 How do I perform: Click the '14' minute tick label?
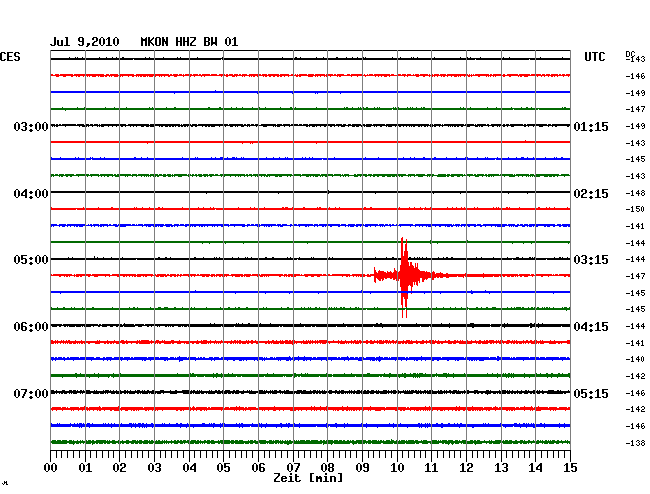(536, 467)
